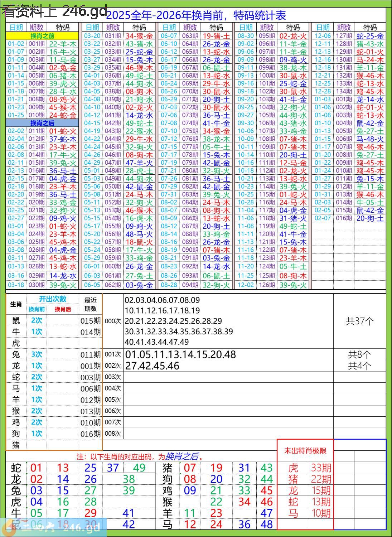Image resolution: width=392 pixels, height=537 pixels.
Task: Click the number list 01.05.11.13.14.15.20.48
Action: (x=180, y=354)
